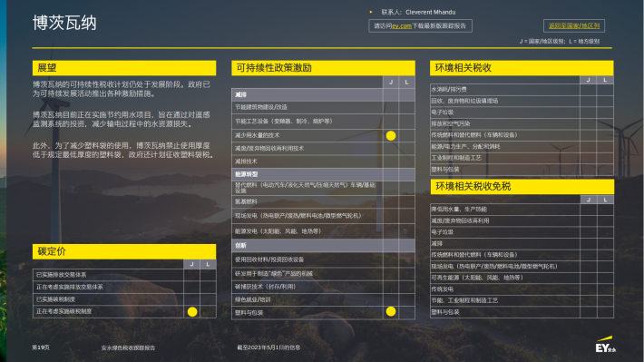
Task: Select the J column header in 环境相关税收 table
Action: pos(588,80)
